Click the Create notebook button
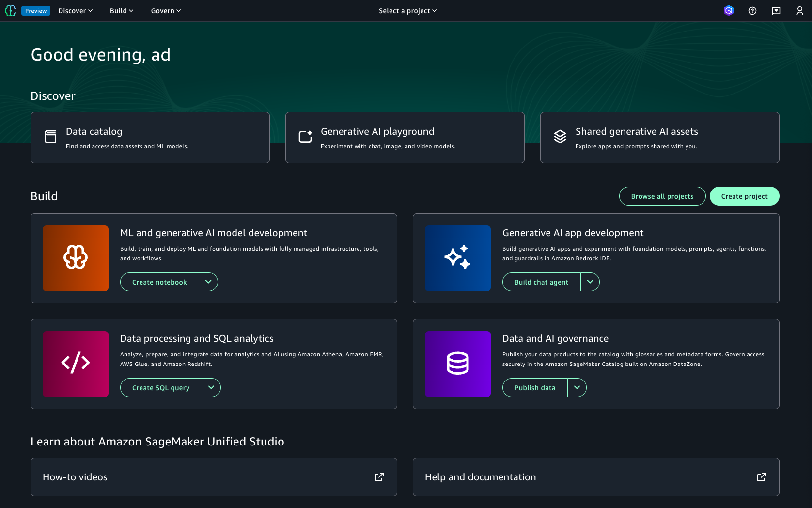This screenshot has width=812, height=508. coord(159,282)
